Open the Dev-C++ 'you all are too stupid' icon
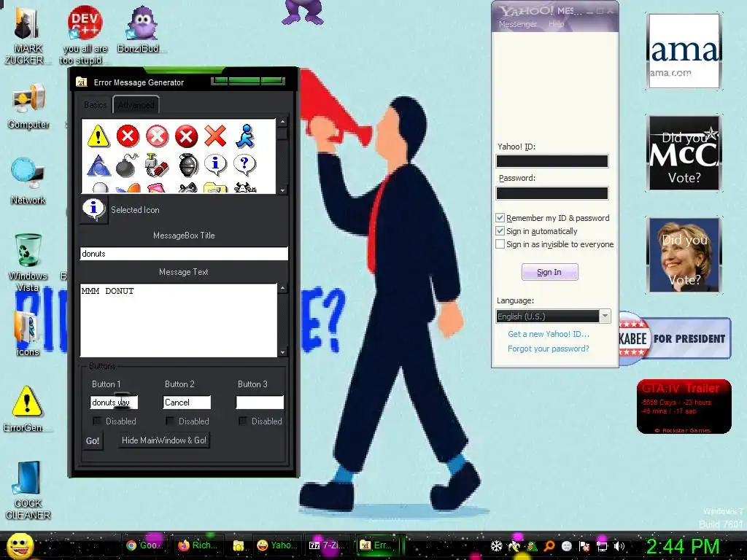 [x=85, y=36]
